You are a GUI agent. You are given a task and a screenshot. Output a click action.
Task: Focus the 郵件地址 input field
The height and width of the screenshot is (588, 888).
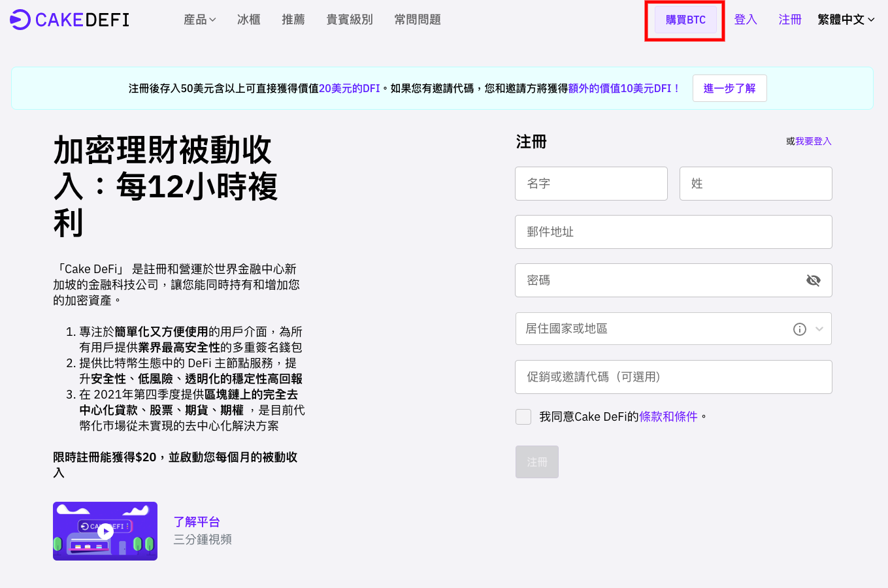[x=674, y=232]
